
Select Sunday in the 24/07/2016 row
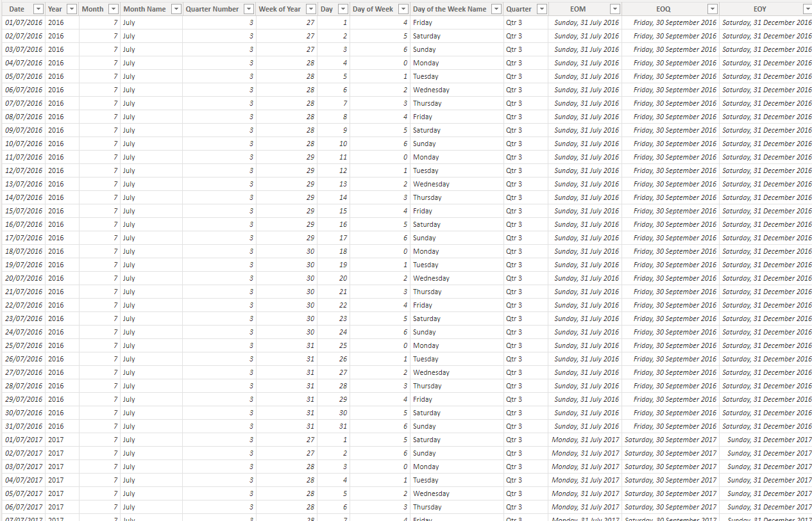pos(425,332)
